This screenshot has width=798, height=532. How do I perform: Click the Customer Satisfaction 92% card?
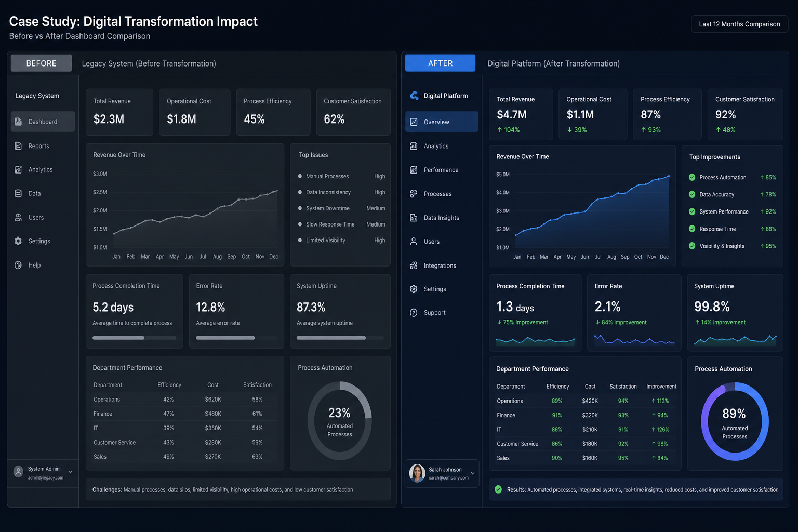[x=745, y=114]
